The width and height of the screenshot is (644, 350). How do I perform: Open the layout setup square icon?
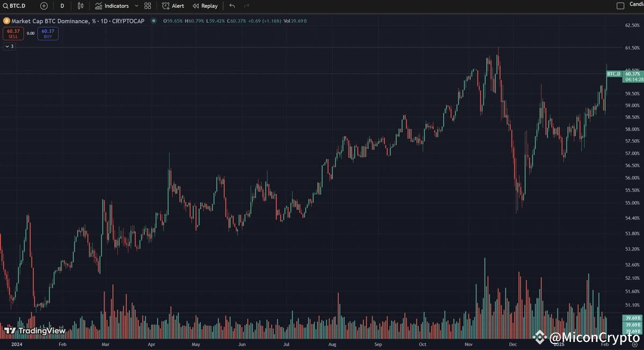(620, 6)
